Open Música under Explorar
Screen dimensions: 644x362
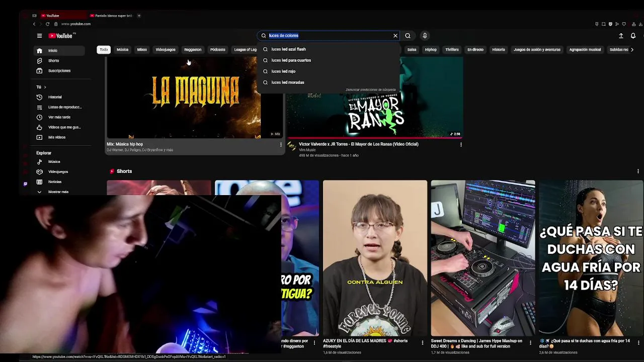[x=59, y=162]
